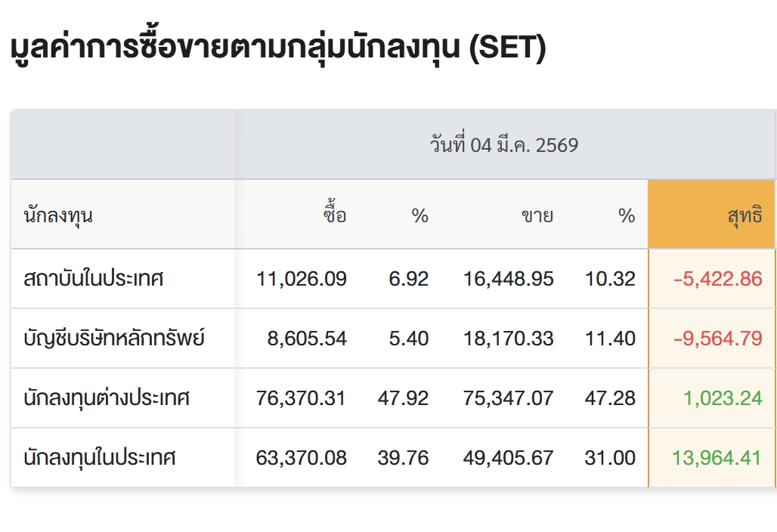Click the 10.32 sell percentage cell
The height and width of the screenshot is (532, 777).
pos(610,279)
